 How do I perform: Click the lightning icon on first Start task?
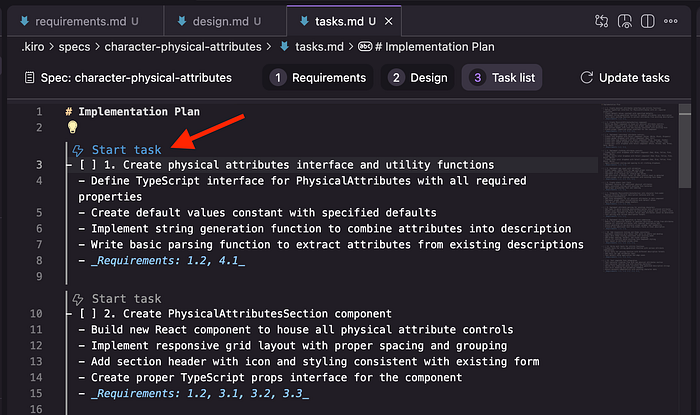78,150
